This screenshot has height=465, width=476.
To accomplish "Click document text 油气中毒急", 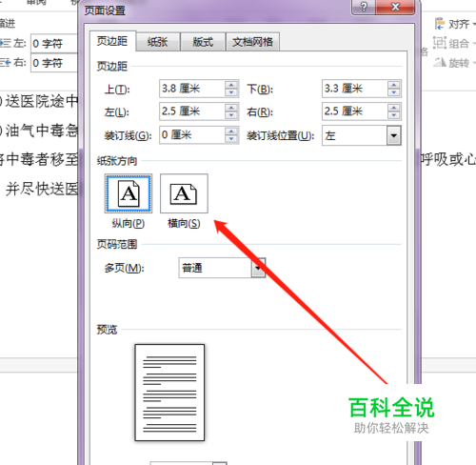I will point(42,131).
